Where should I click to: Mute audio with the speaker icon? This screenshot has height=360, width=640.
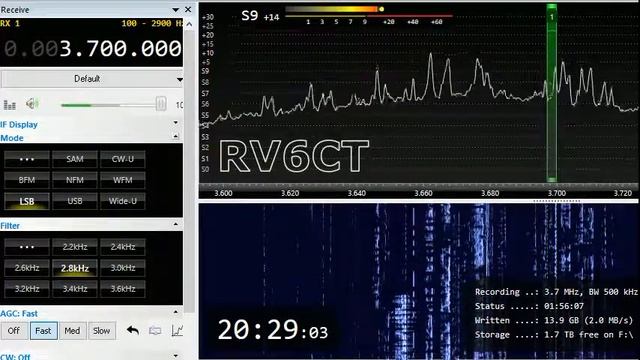pyautogui.click(x=32, y=104)
